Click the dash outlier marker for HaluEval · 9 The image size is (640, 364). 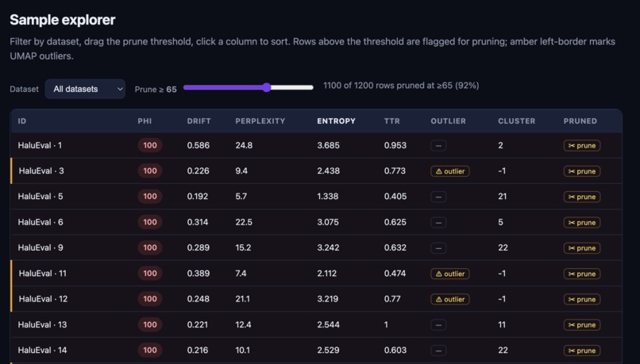point(438,248)
